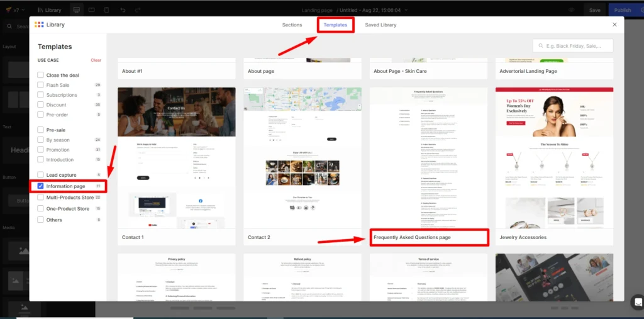Click the About page template label
This screenshot has height=319, width=644.
261,71
